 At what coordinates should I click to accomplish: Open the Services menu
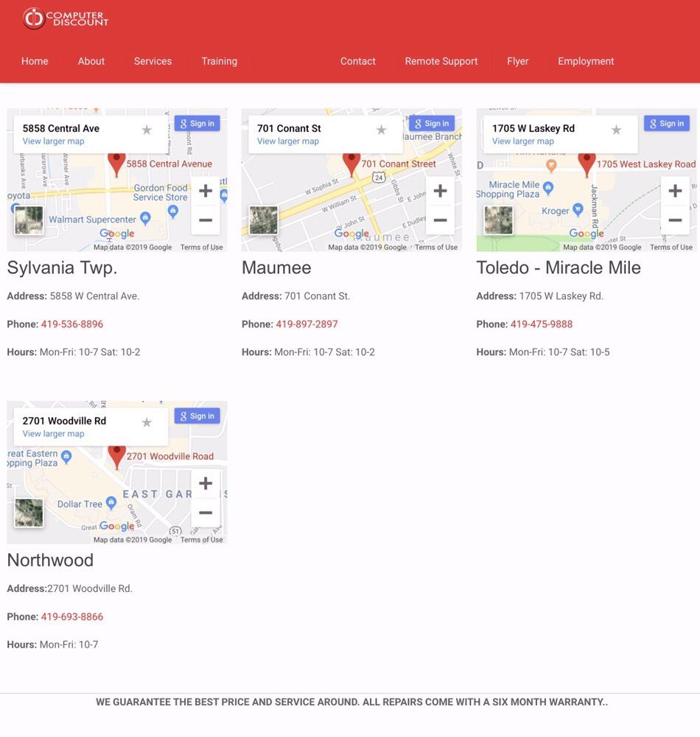[153, 61]
